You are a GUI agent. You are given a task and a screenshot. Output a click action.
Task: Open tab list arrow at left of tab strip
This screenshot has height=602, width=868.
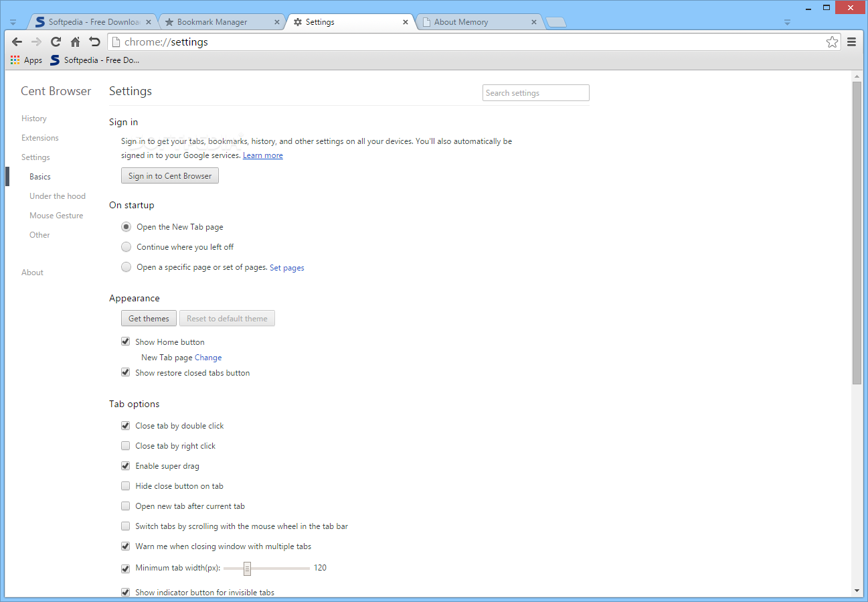click(13, 23)
